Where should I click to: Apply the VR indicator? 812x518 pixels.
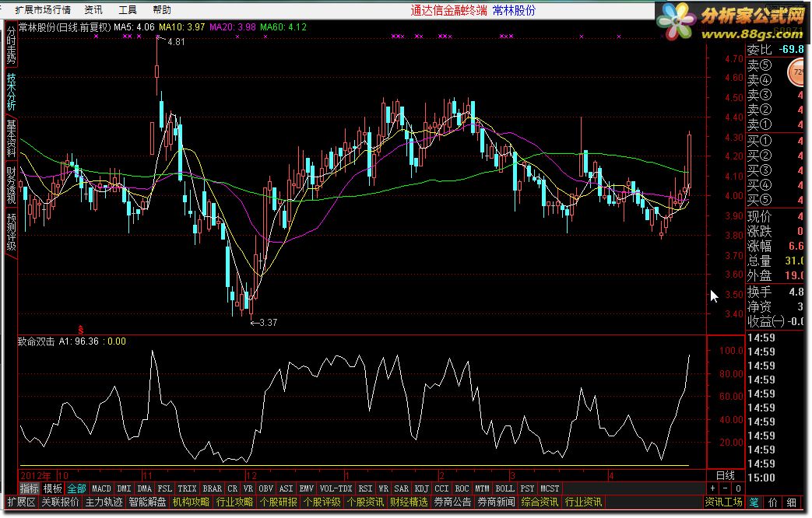248,488
